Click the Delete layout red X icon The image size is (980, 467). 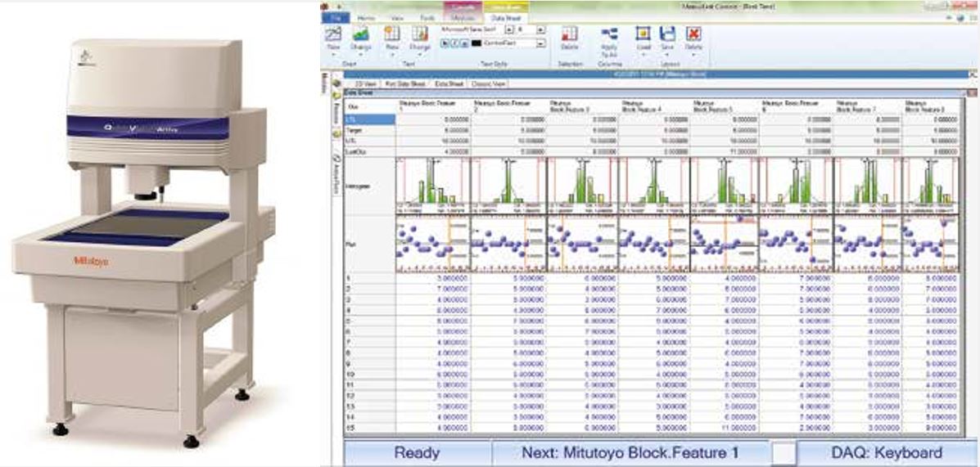[x=693, y=34]
